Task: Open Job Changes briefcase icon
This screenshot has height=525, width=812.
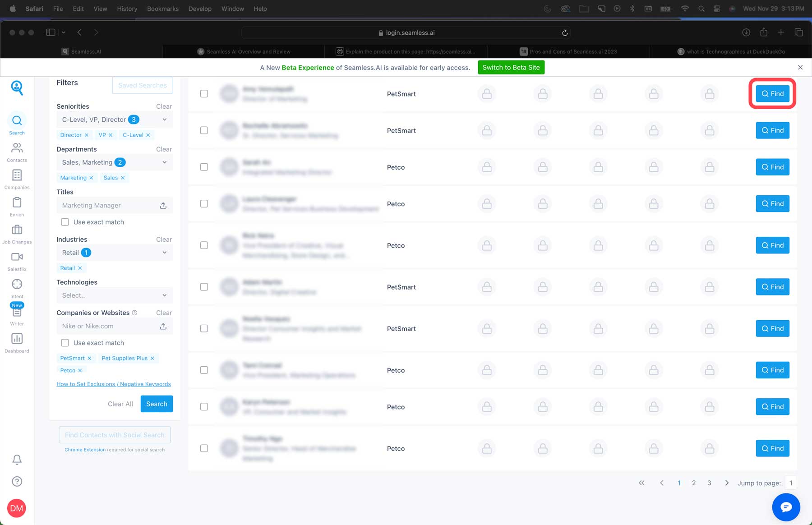Action: pyautogui.click(x=17, y=230)
